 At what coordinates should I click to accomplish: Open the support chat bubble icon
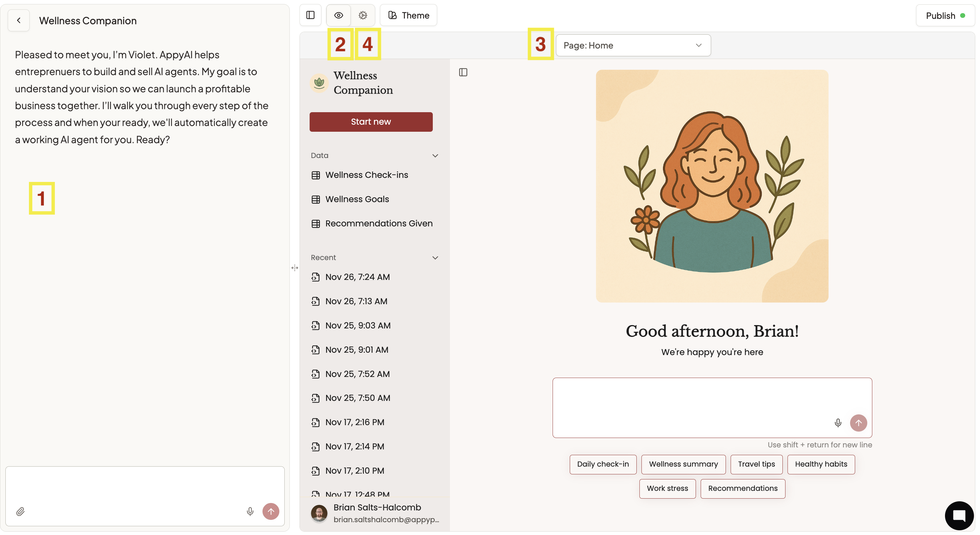pos(959,515)
